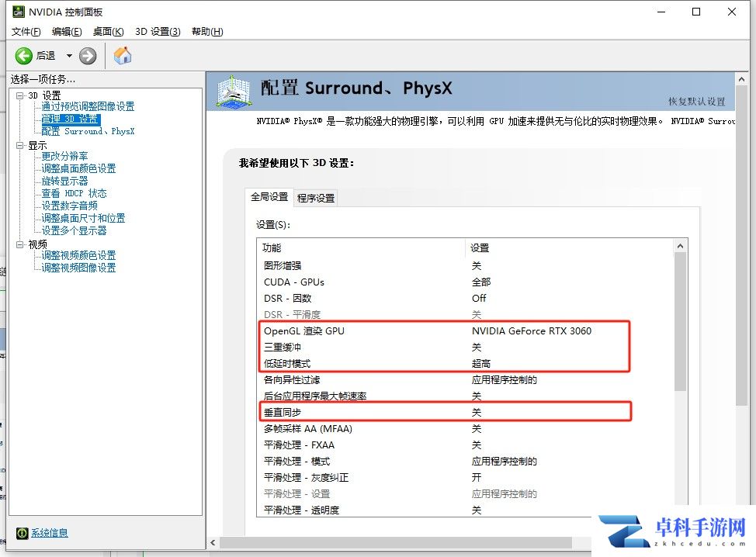Click the 超高 low latency value
The height and width of the screenshot is (557, 756).
480,364
